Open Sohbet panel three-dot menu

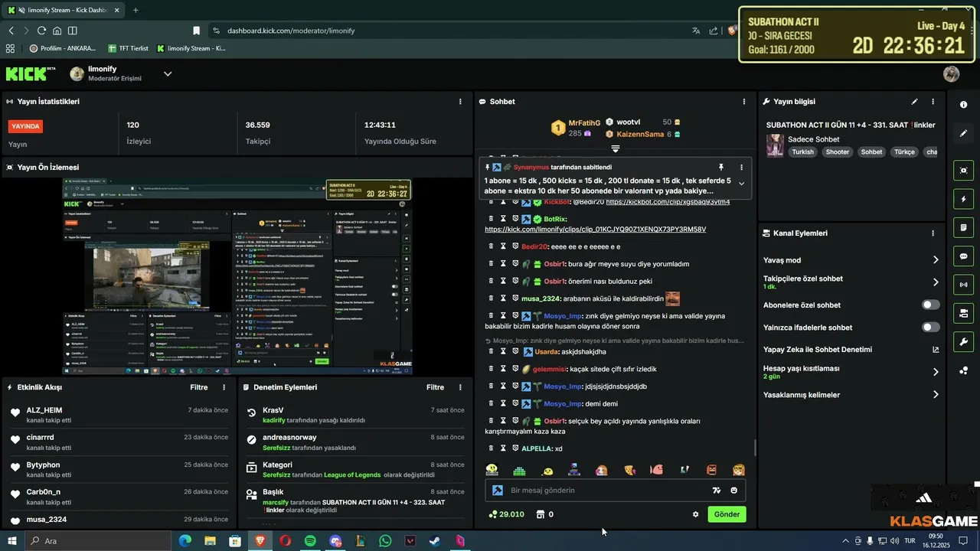click(744, 101)
